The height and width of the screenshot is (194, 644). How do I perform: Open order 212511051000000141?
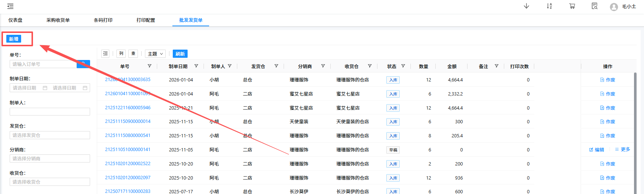pos(128,150)
